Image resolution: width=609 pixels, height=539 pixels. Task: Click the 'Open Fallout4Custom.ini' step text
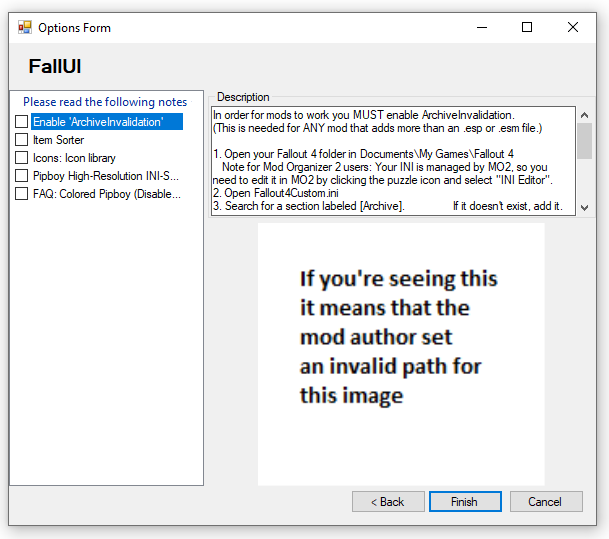(x=276, y=193)
